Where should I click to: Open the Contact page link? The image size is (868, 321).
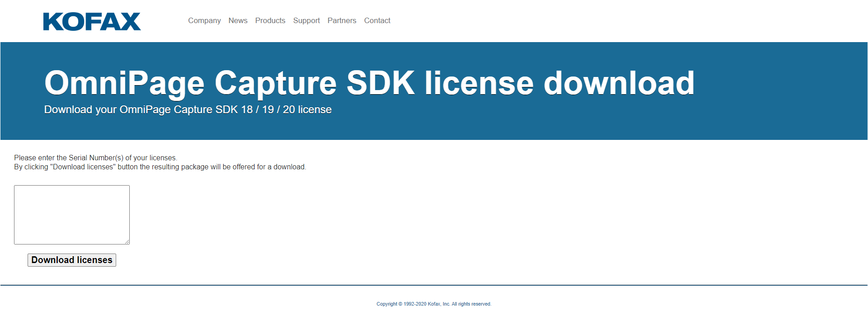tap(377, 20)
